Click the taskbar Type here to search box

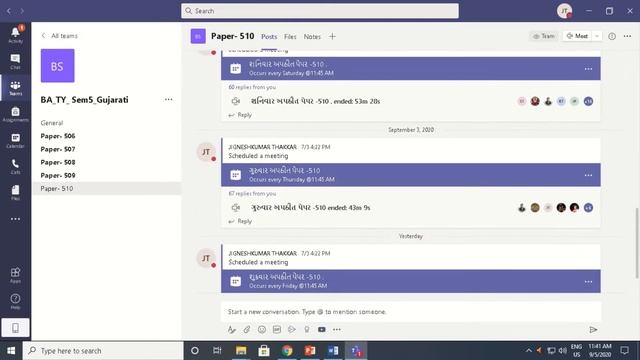[x=103, y=351]
